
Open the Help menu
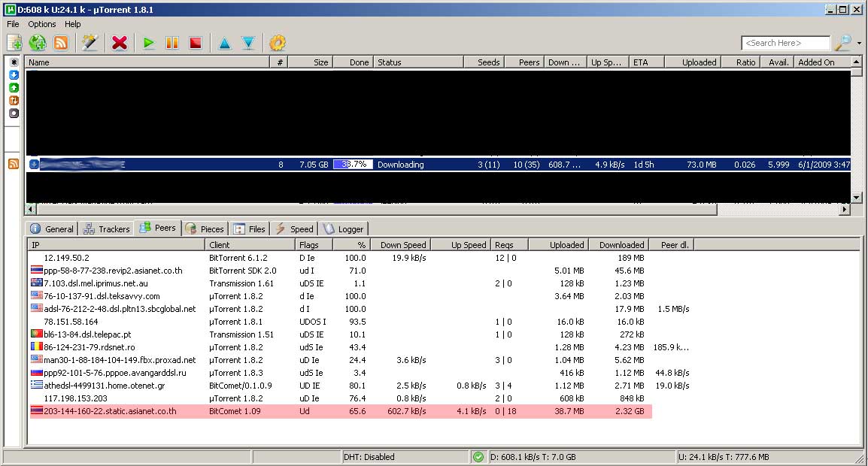point(72,24)
